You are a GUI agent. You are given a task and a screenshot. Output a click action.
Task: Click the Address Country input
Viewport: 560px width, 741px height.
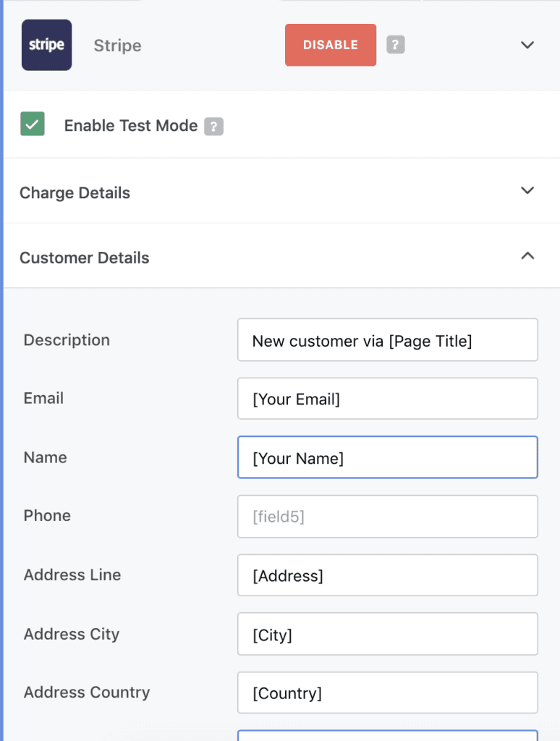(x=388, y=693)
